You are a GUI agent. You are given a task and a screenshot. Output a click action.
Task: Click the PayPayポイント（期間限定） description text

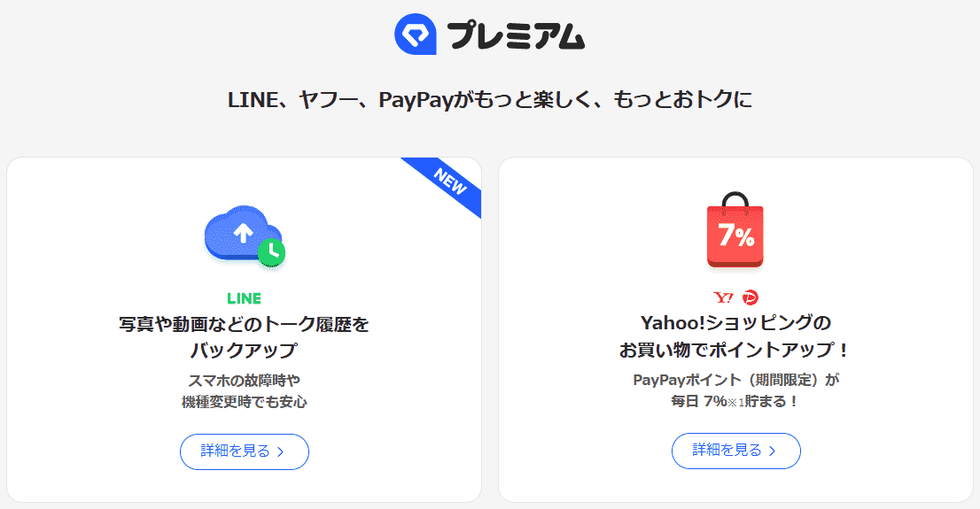point(735,380)
